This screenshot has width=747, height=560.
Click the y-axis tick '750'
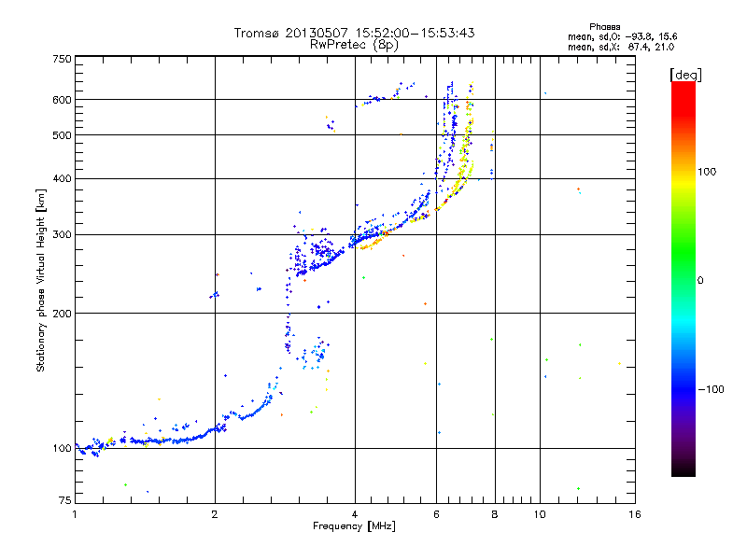(62, 59)
